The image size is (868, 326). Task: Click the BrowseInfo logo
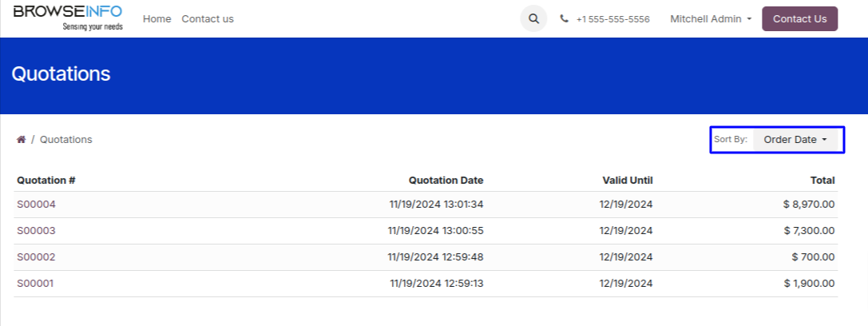coord(67,18)
